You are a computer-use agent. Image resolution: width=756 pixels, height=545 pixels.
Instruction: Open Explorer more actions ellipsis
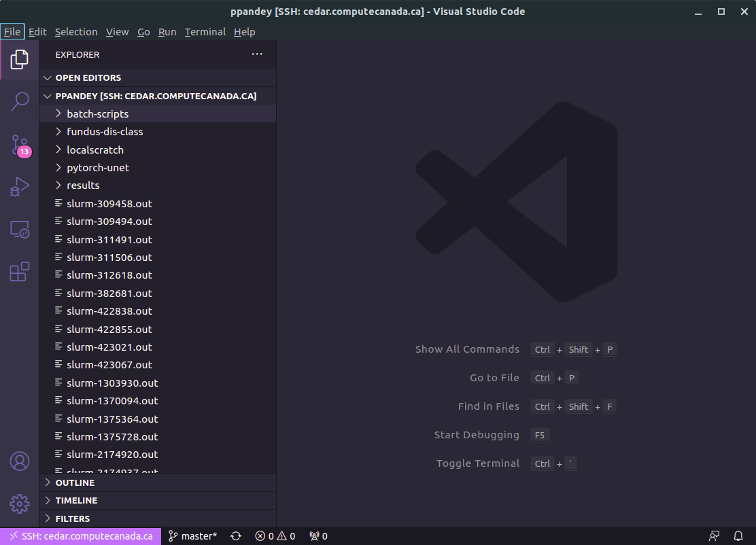coord(257,54)
